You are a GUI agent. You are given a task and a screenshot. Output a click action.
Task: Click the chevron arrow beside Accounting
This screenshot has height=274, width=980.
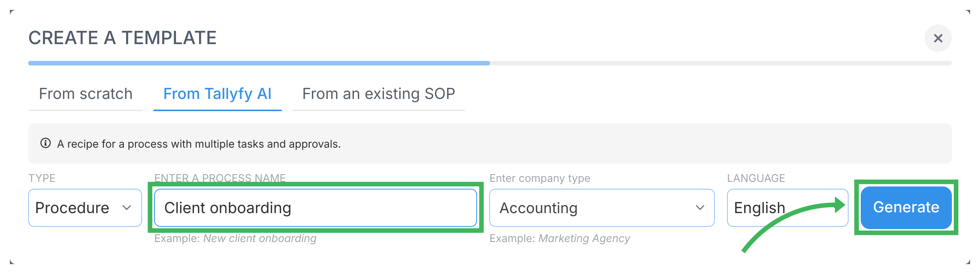[x=700, y=208]
